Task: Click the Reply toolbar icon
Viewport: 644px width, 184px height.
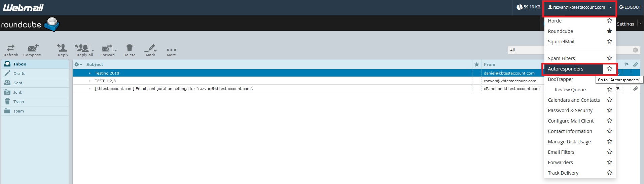Action: tap(63, 49)
